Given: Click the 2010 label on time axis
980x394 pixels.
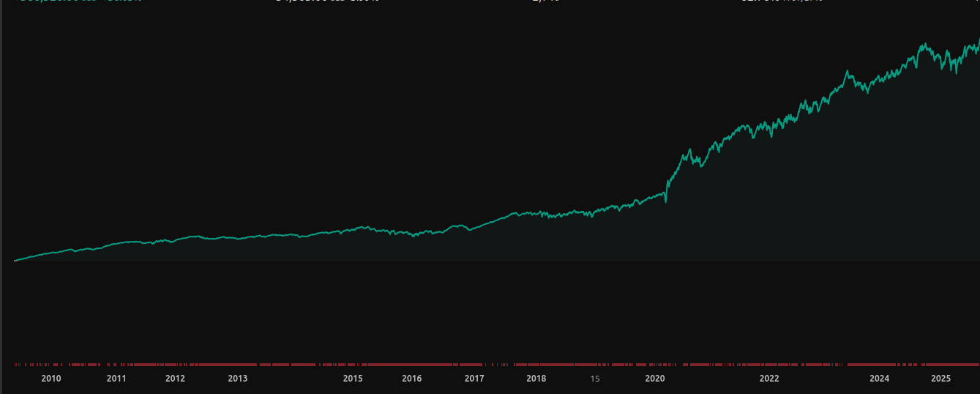Looking at the screenshot, I should click(x=51, y=379).
